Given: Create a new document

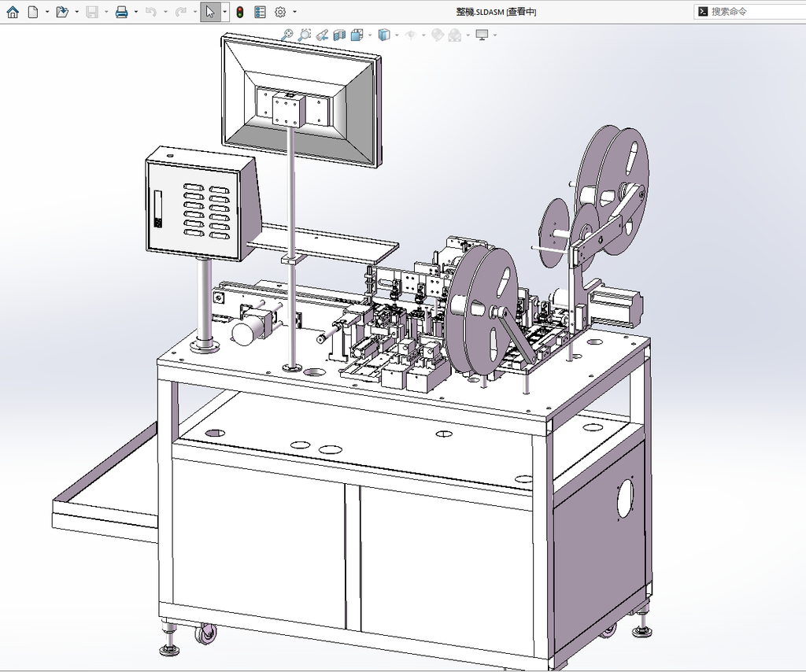Looking at the screenshot, I should coord(33,12).
